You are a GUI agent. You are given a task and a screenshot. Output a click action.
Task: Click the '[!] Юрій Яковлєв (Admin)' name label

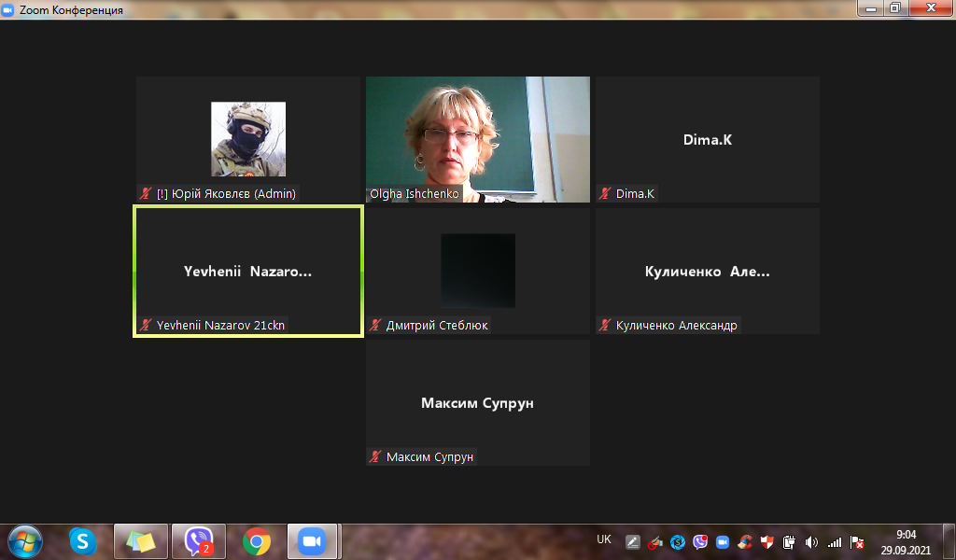tap(226, 194)
